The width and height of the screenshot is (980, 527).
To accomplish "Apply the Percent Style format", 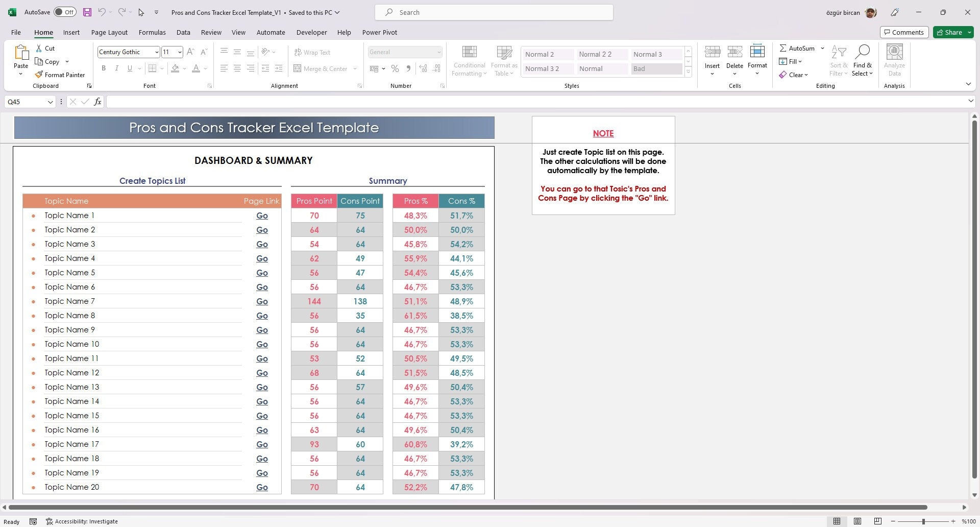I will (395, 68).
